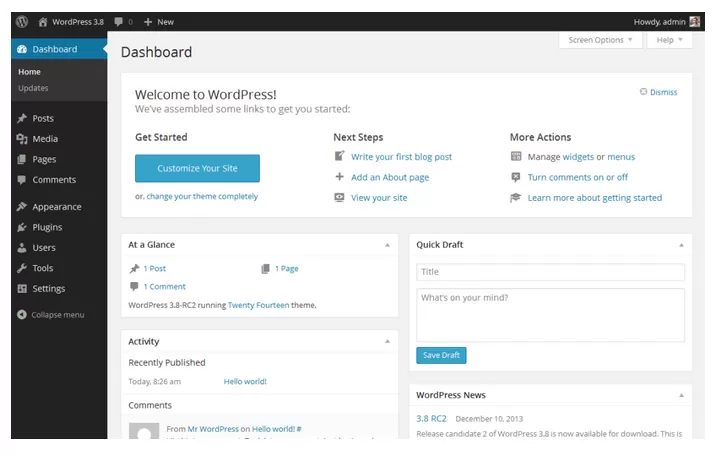Click the Appearance paintbrush icon
This screenshot has height=456, width=717.
(21, 207)
